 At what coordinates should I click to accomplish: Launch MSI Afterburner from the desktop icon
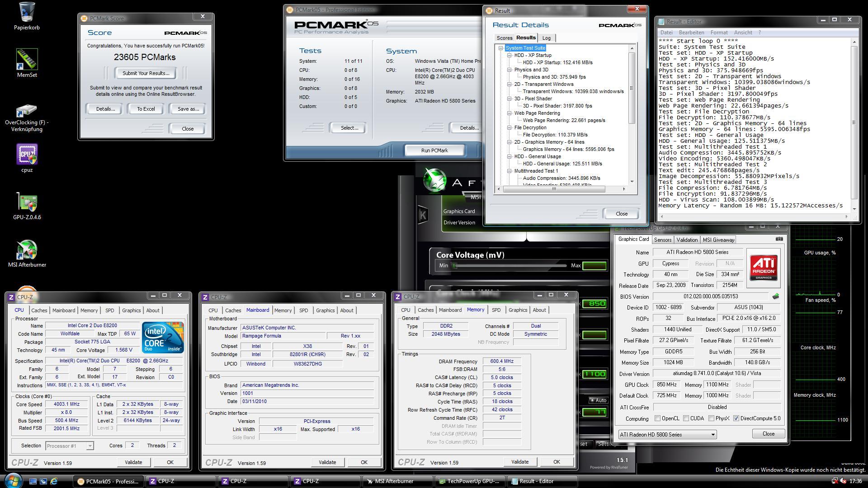tap(27, 250)
